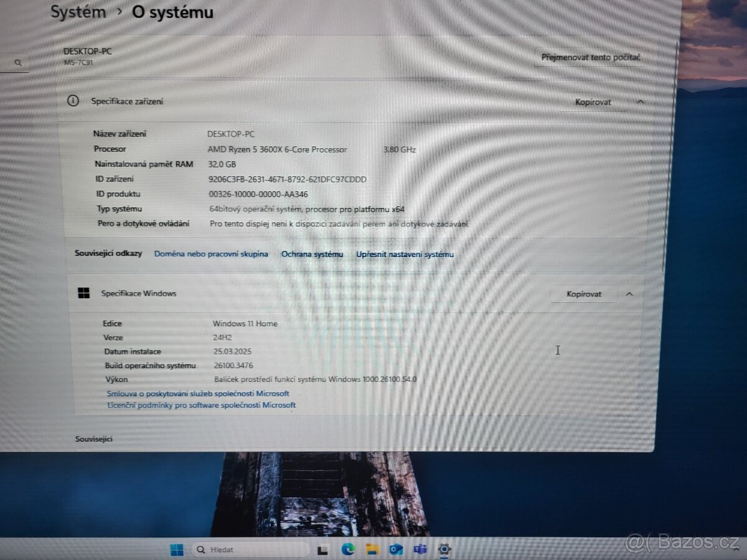Viewport: 747px width, 560px height.
Task: Click the install date 25.03.2025
Action: point(232,352)
